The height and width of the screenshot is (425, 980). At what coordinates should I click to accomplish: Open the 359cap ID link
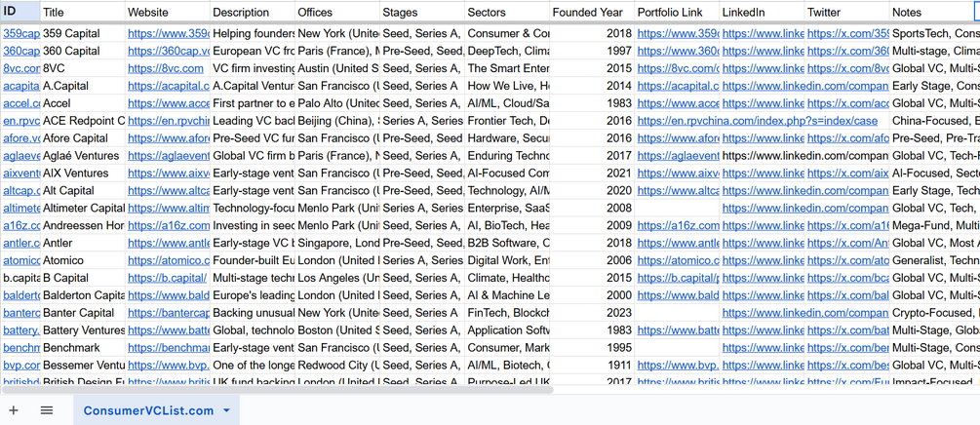click(x=21, y=33)
